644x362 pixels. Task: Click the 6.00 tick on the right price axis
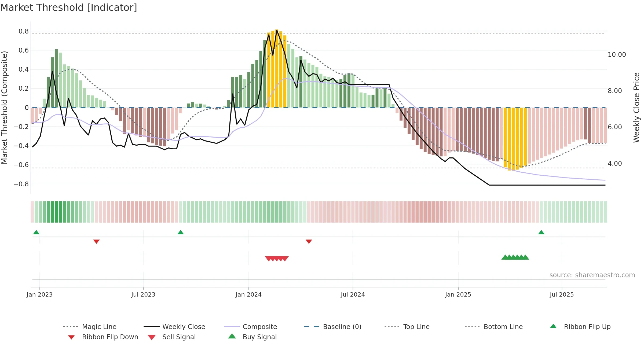615,127
